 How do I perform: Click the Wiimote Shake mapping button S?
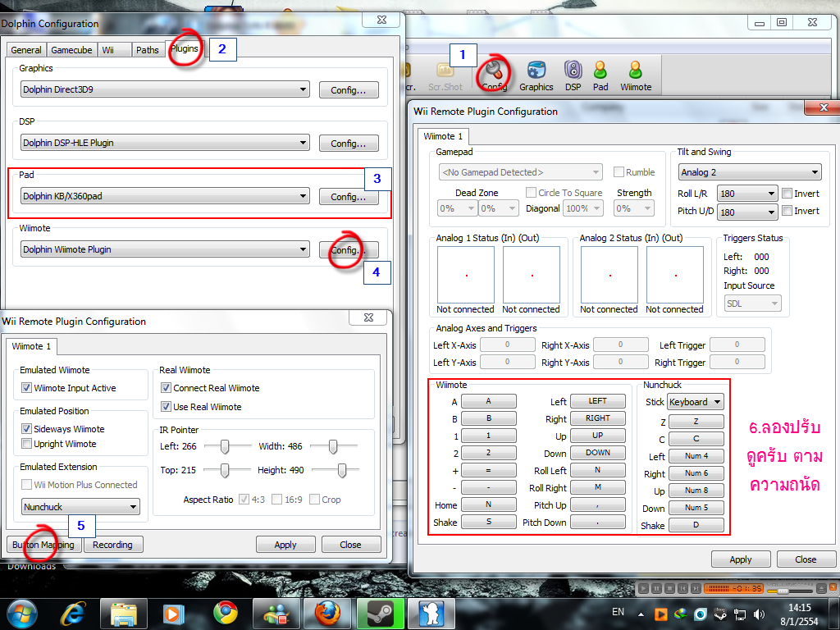pyautogui.click(x=489, y=521)
